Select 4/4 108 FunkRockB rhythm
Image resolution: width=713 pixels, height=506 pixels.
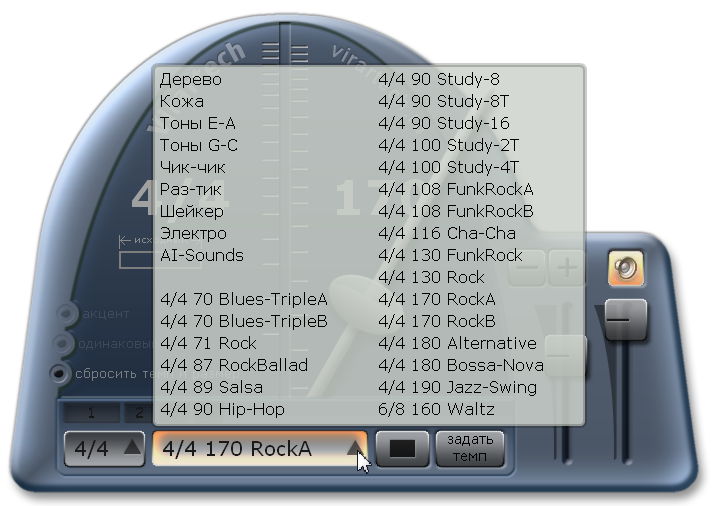tap(456, 211)
